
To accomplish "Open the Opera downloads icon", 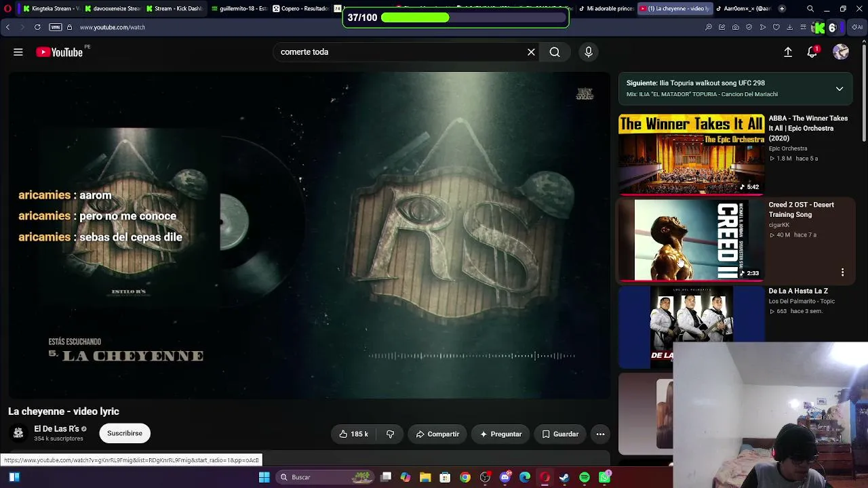I will (789, 27).
